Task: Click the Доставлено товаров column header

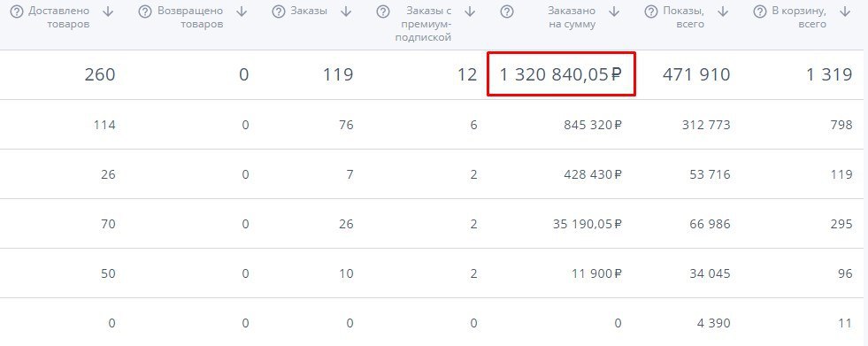Action: pyautogui.click(x=58, y=18)
